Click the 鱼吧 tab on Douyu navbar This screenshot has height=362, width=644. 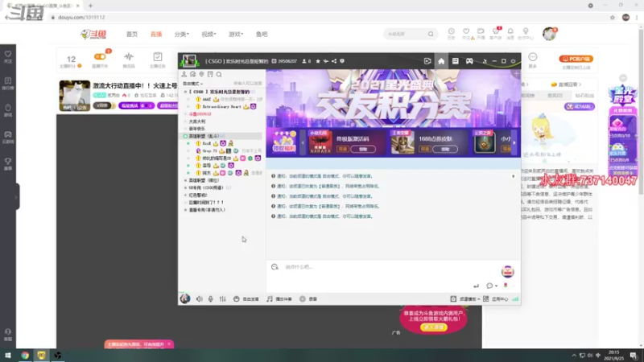pos(262,35)
